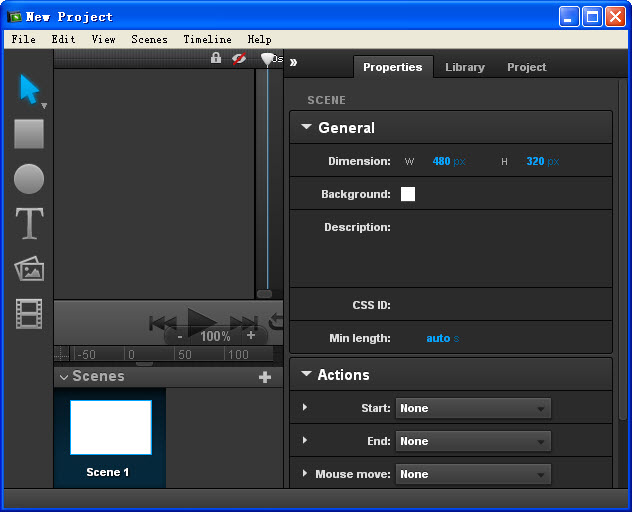632x512 pixels.
Task: Toggle the timeline lock icon
Action: tap(216, 59)
